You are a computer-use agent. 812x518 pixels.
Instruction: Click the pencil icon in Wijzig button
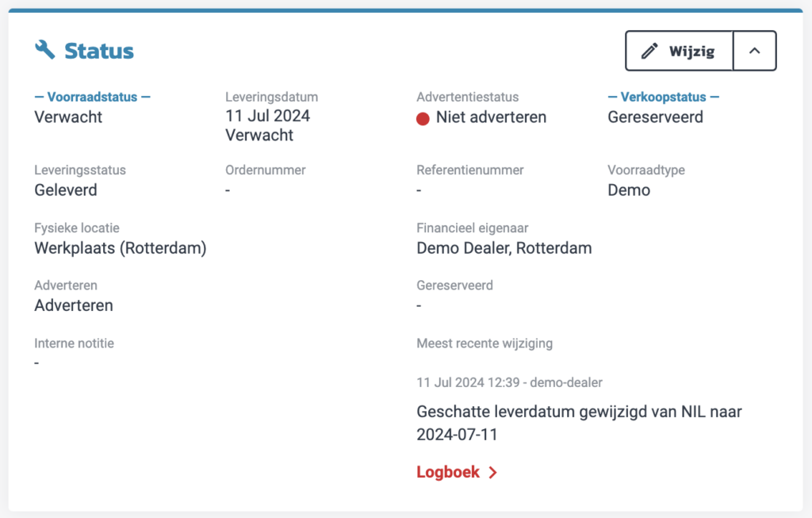coord(649,52)
